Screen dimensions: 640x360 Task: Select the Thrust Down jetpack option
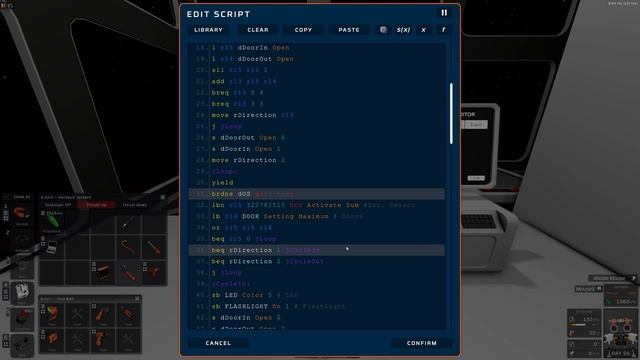pyautogui.click(x=135, y=205)
